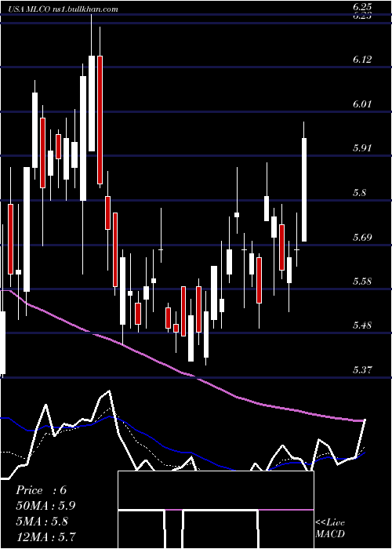Screen dimensions: 392x549
Task: Click the 'Price : 6' readout
Action: click(x=42, y=490)
